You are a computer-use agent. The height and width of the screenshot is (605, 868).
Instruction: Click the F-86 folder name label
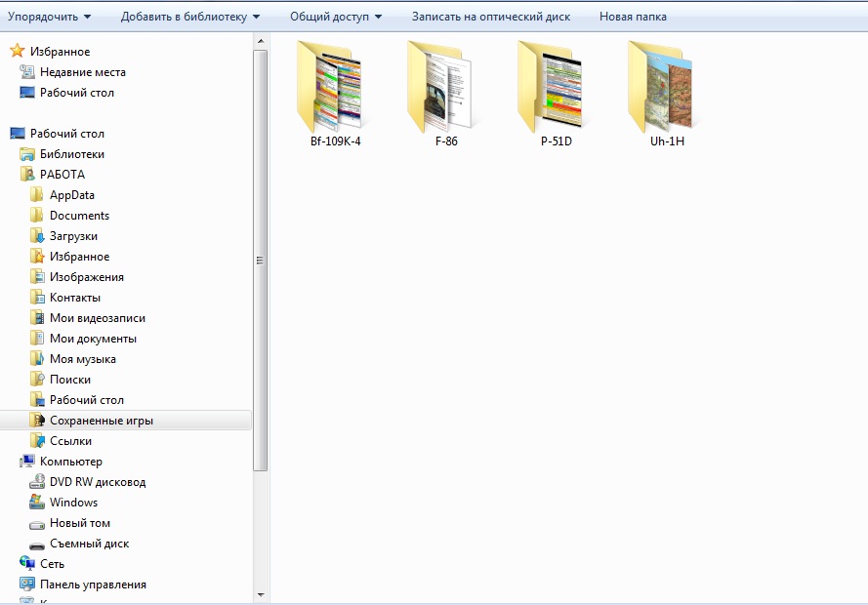446,141
